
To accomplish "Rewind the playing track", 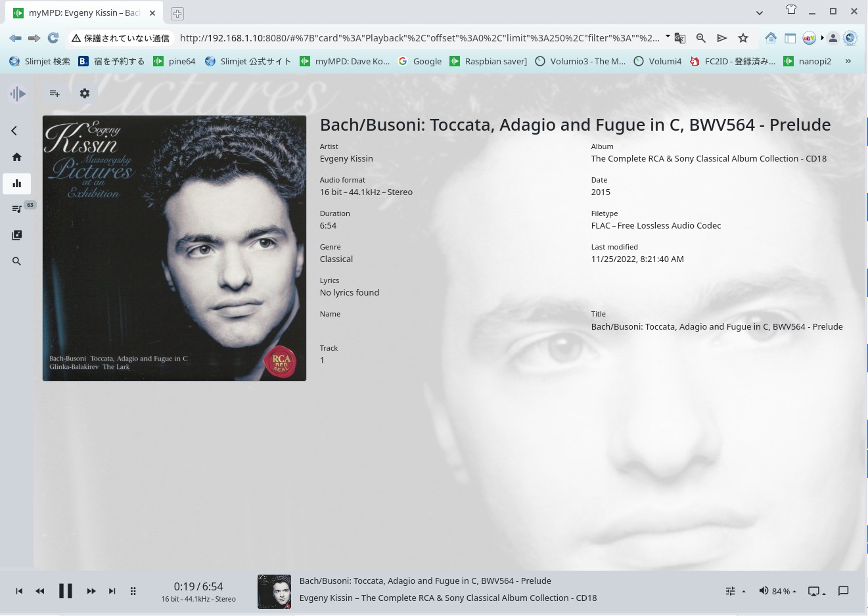I will (40, 591).
